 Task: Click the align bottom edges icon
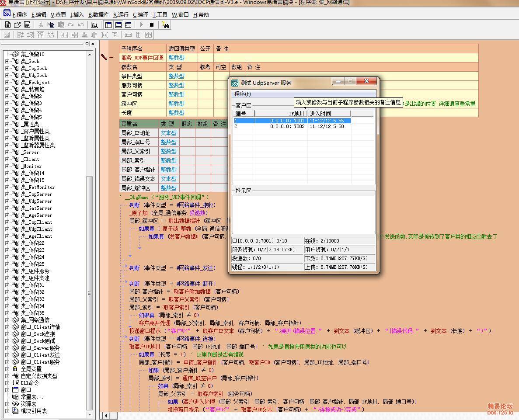tap(51, 35)
